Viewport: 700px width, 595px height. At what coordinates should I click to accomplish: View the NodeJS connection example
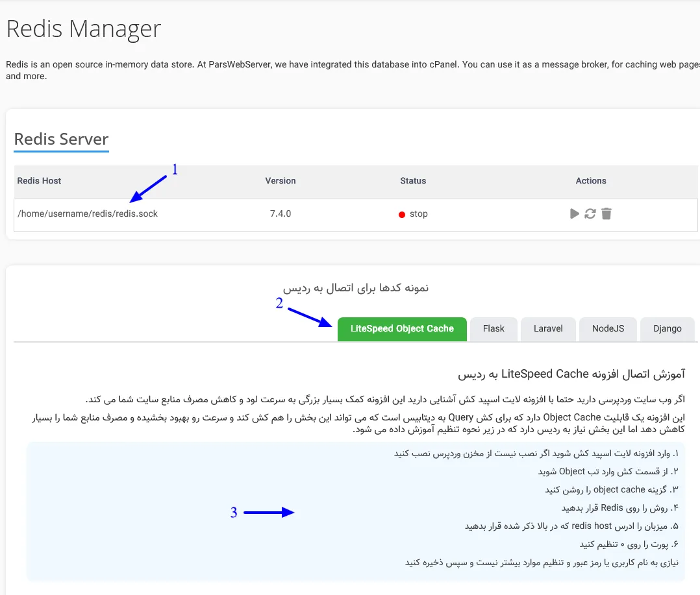click(608, 329)
